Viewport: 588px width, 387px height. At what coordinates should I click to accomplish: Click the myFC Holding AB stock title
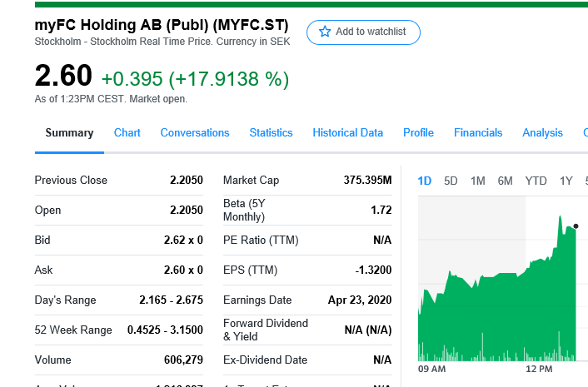tap(162, 25)
